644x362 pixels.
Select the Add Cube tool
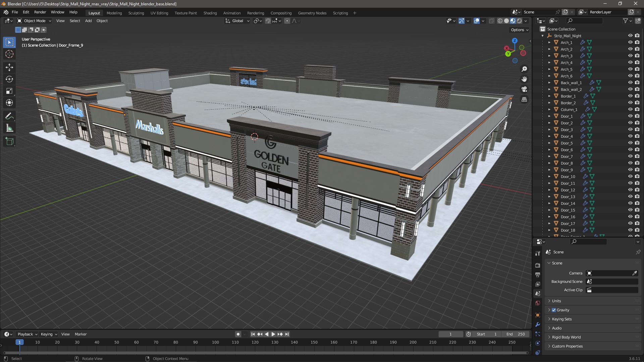tap(9, 141)
